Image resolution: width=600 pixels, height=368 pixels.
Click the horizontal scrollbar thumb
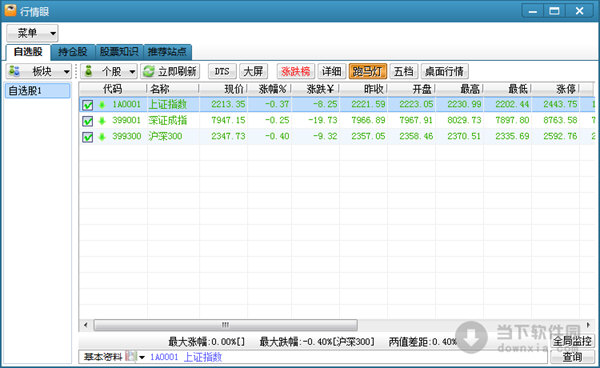pyautogui.click(x=225, y=325)
